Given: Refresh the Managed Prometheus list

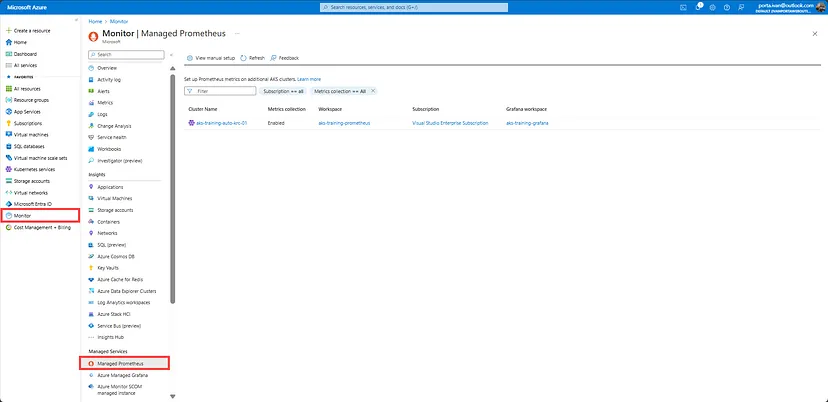Looking at the screenshot, I should [252, 58].
